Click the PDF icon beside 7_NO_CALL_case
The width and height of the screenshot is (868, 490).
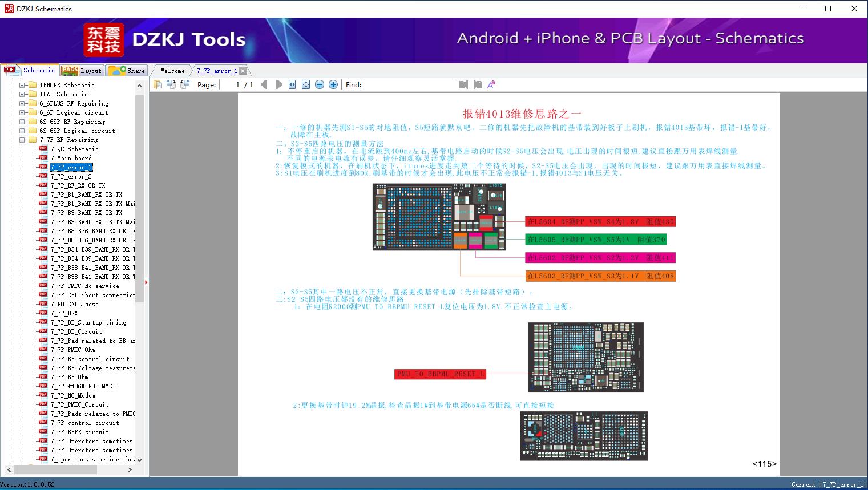tap(43, 304)
